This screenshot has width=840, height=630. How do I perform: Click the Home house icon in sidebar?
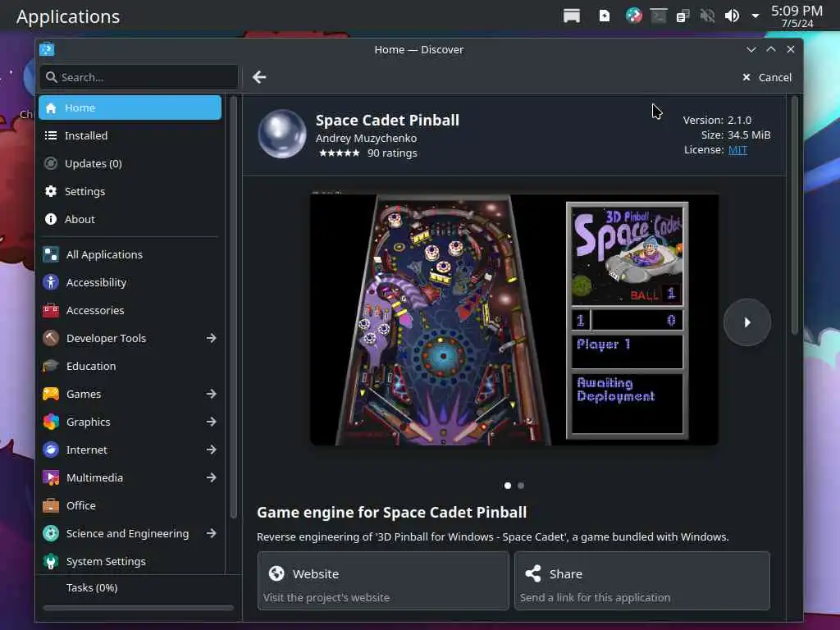51,107
